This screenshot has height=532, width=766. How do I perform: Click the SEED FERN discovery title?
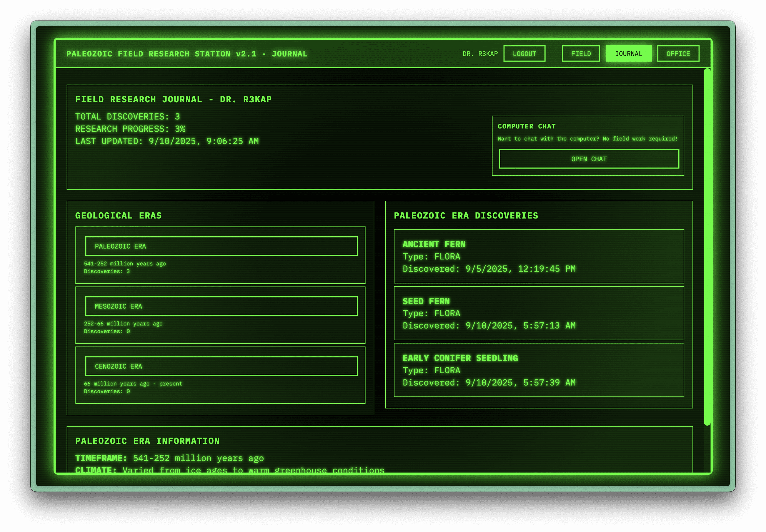[x=426, y=301]
